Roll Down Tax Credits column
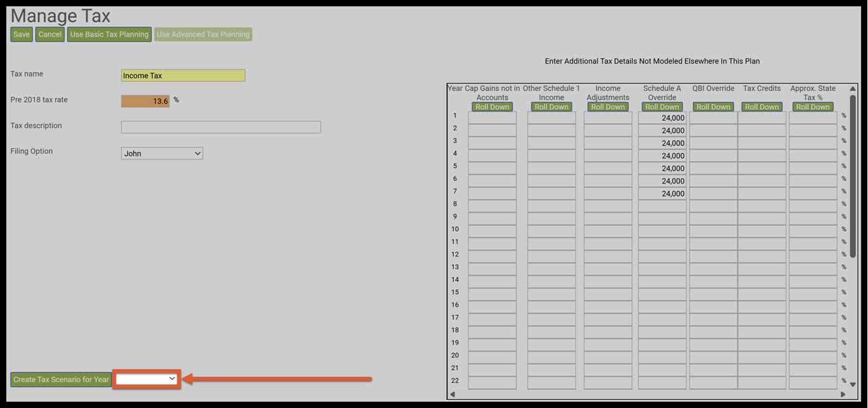Image resolution: width=868 pixels, height=408 pixels. click(x=762, y=107)
